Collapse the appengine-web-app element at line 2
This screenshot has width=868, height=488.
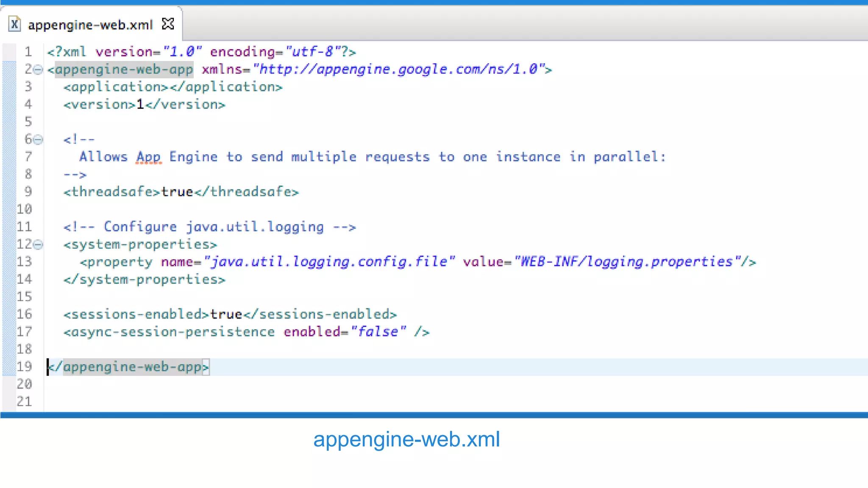(38, 69)
